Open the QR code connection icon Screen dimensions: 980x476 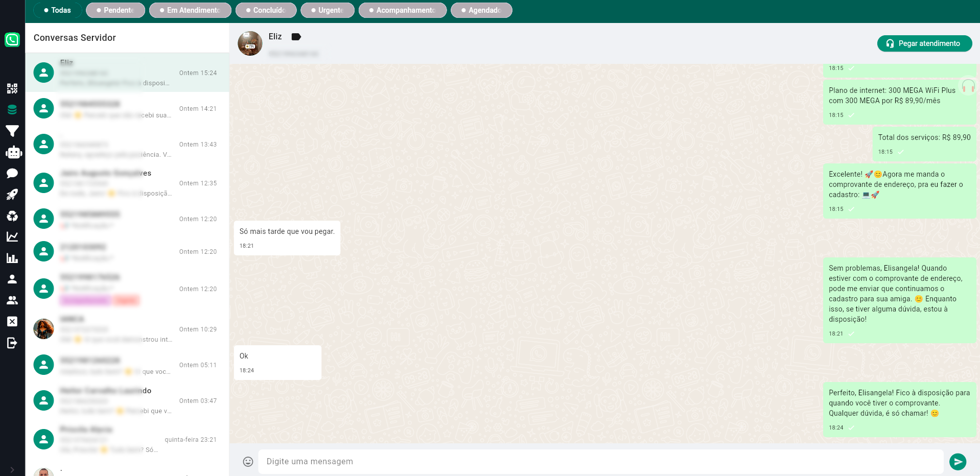[12, 88]
